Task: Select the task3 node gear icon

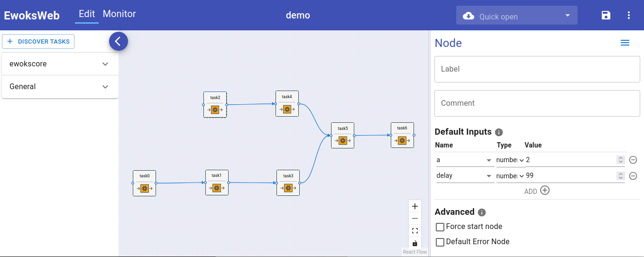Action: click(x=288, y=188)
